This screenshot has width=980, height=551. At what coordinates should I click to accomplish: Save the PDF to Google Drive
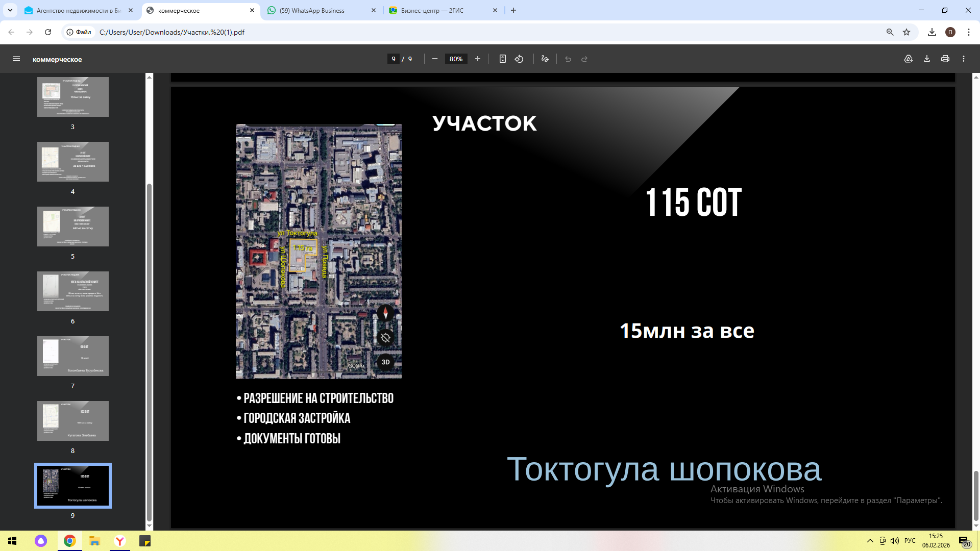pos(908,59)
